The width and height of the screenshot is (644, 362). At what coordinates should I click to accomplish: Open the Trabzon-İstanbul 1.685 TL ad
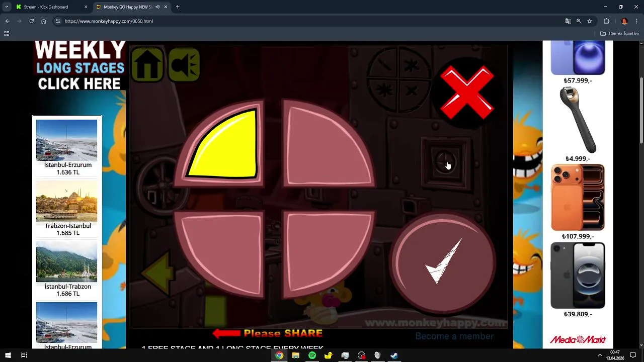coord(67,208)
